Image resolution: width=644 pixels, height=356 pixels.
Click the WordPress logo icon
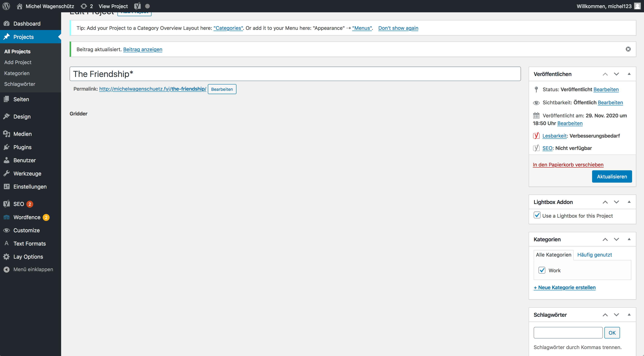(x=6, y=6)
